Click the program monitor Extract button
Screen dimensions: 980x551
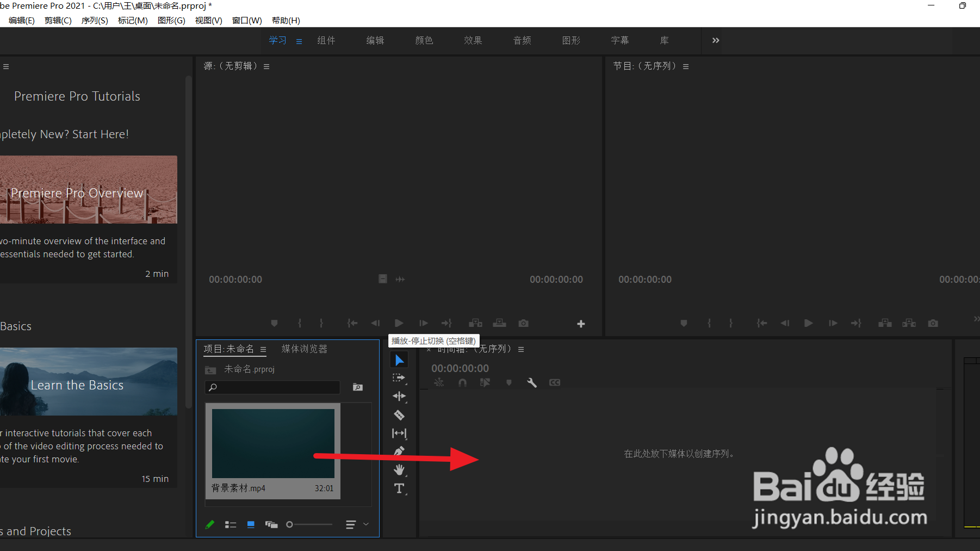tap(909, 323)
